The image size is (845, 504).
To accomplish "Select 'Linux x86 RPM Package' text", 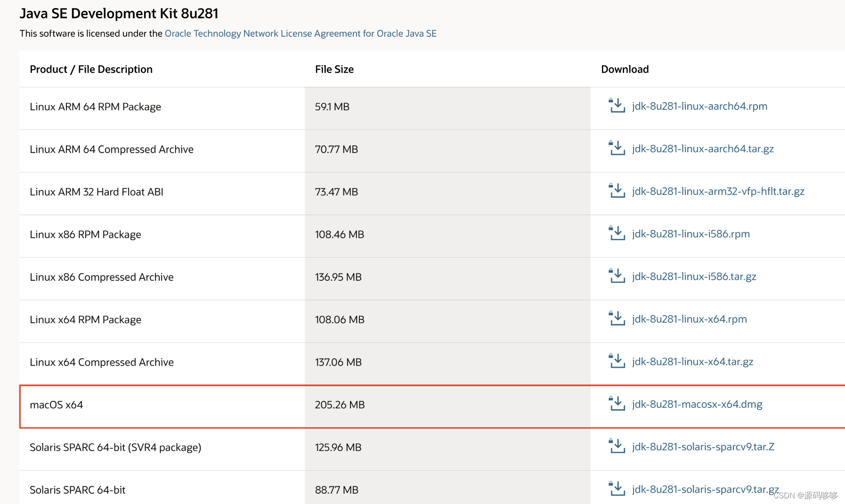I will pos(85,235).
